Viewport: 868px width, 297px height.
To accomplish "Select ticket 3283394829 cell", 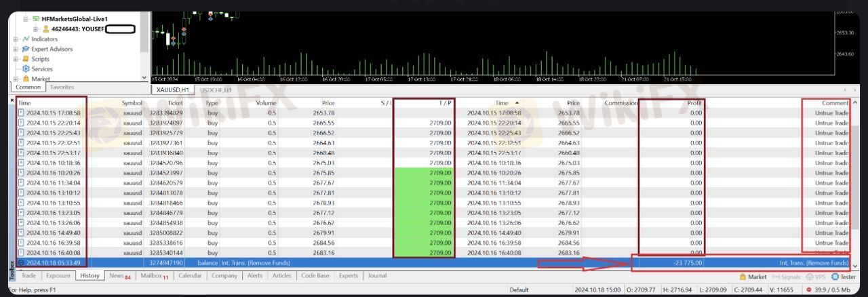I will (165, 113).
